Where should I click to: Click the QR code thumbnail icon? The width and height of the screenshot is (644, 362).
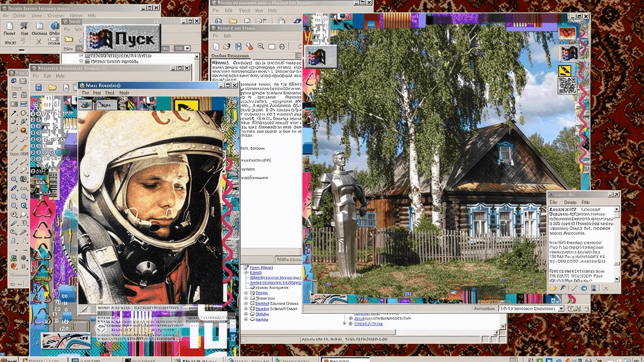click(567, 85)
